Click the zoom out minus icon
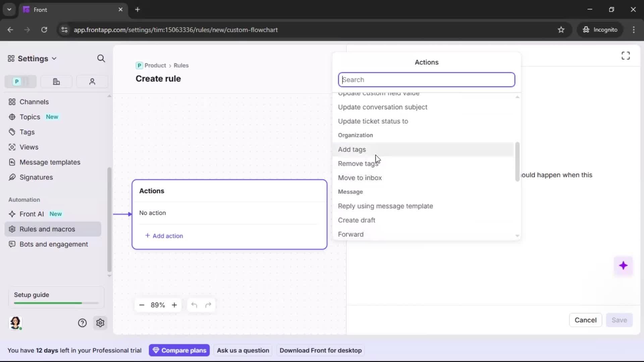 142,305
